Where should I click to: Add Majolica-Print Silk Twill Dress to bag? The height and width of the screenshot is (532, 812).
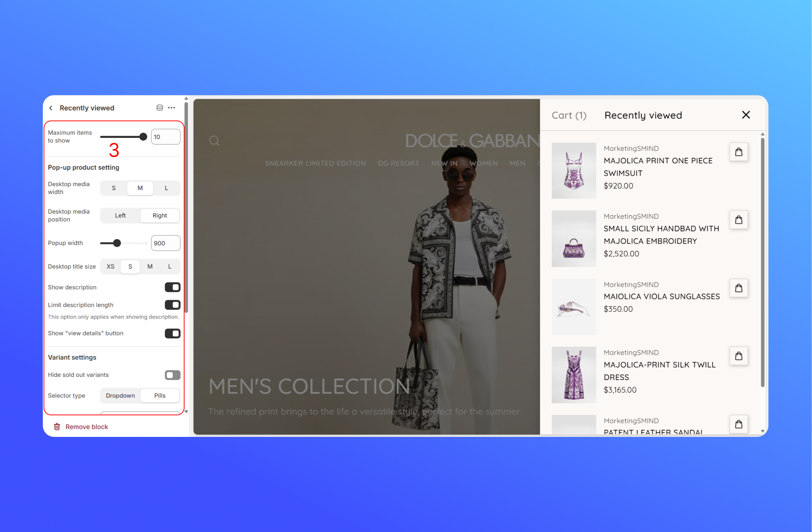[x=738, y=356]
